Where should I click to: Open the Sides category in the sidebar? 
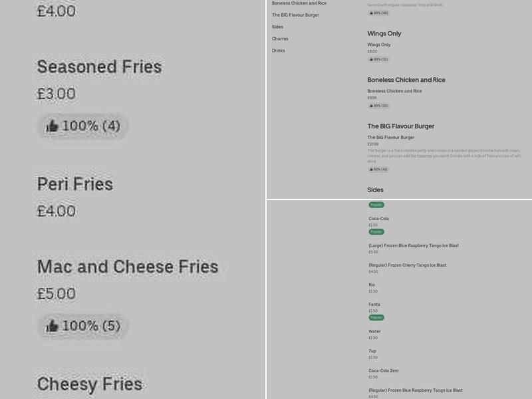click(x=278, y=27)
